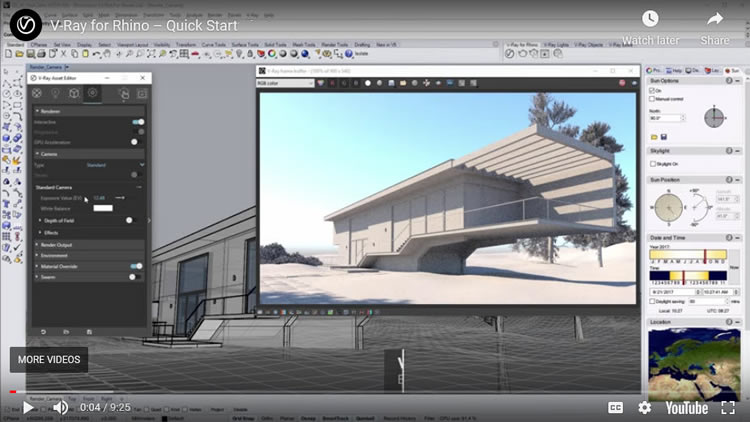Open the Geometry cube icon in Asset Editor
The height and width of the screenshot is (422, 750).
click(74, 93)
